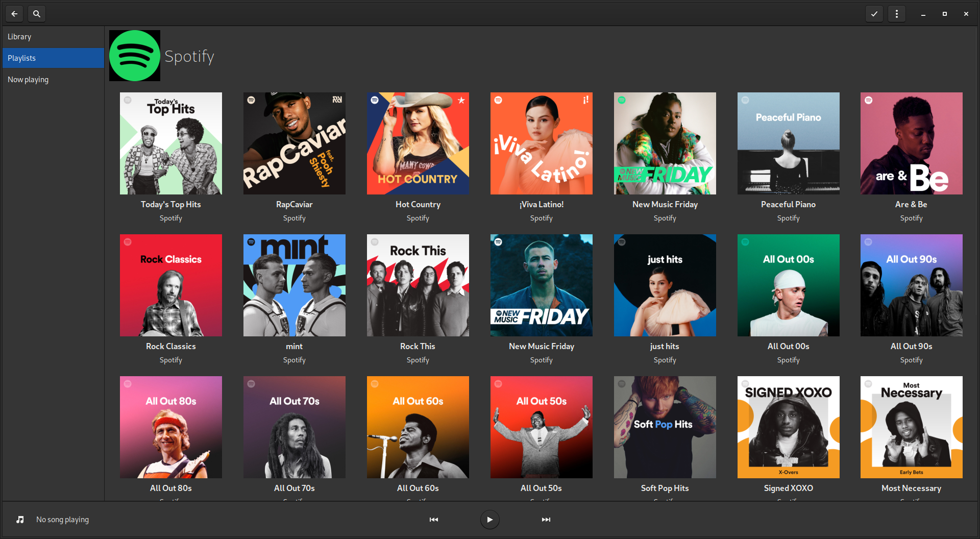Click the 'Rock Classics' title text
The height and width of the screenshot is (539, 980).
point(171,346)
